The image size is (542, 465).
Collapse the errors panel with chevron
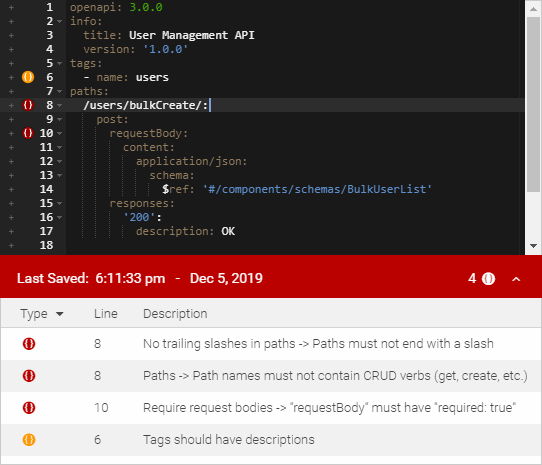516,279
